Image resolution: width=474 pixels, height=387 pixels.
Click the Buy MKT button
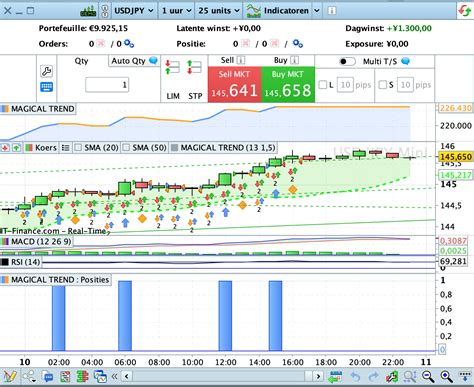pos(288,85)
